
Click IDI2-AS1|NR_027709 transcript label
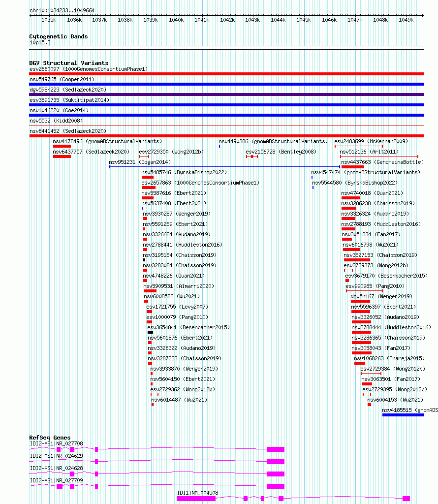click(x=56, y=480)
